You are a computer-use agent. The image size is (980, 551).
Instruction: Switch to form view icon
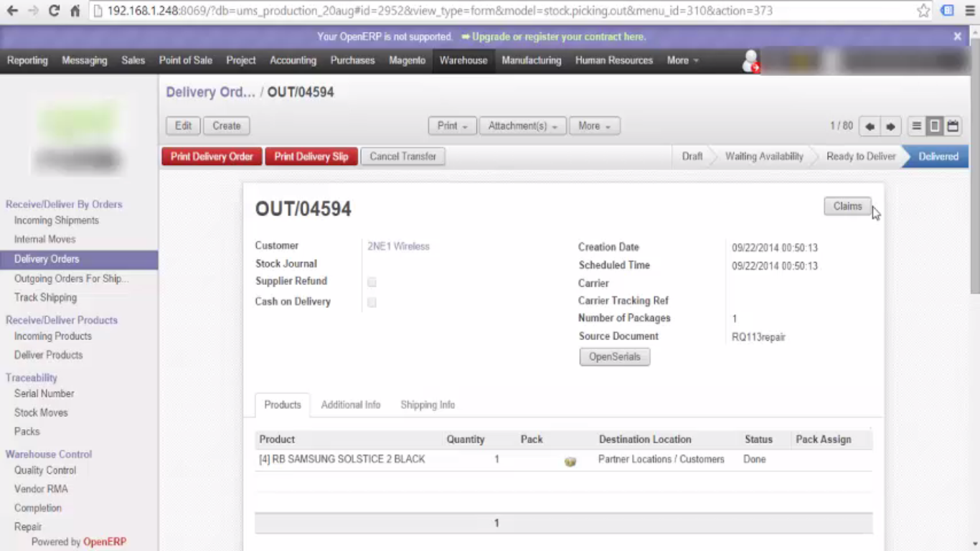(934, 126)
